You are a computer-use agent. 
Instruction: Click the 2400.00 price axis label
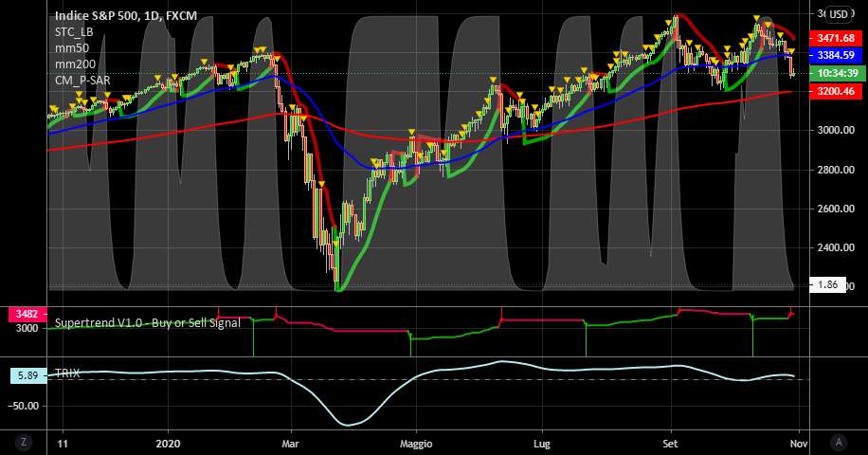[836, 247]
